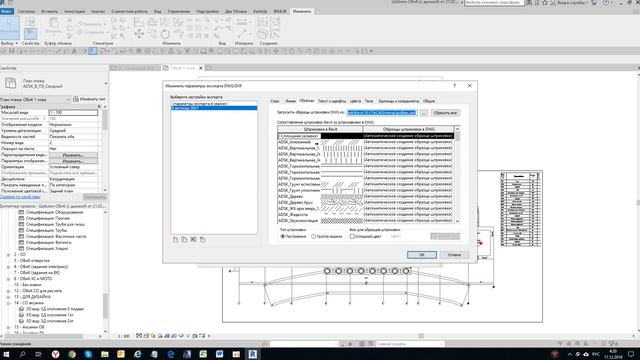Select the Группа модели radio button
This screenshot has width=640, height=360.
click(313, 236)
